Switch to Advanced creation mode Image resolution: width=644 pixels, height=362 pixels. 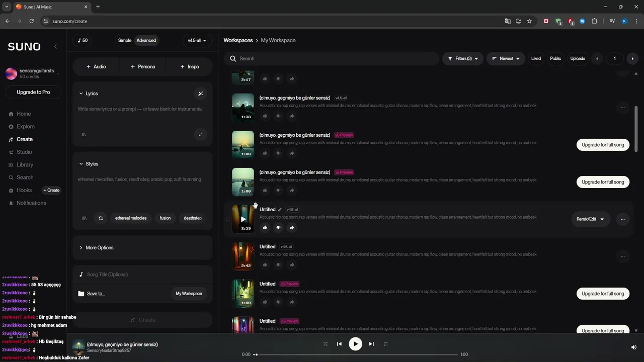pyautogui.click(x=146, y=40)
